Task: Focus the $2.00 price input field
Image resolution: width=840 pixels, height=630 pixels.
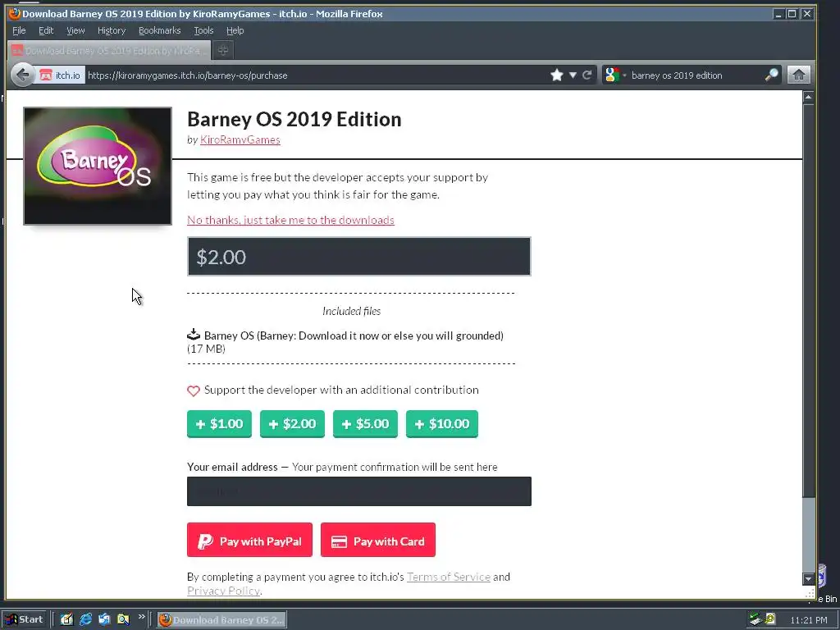Action: pos(359,257)
